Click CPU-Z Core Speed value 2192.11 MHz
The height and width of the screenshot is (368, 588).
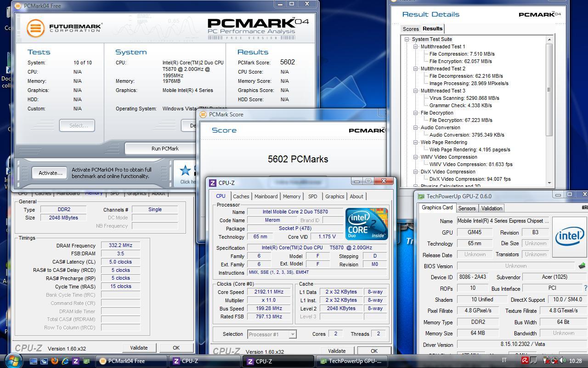[x=269, y=292]
